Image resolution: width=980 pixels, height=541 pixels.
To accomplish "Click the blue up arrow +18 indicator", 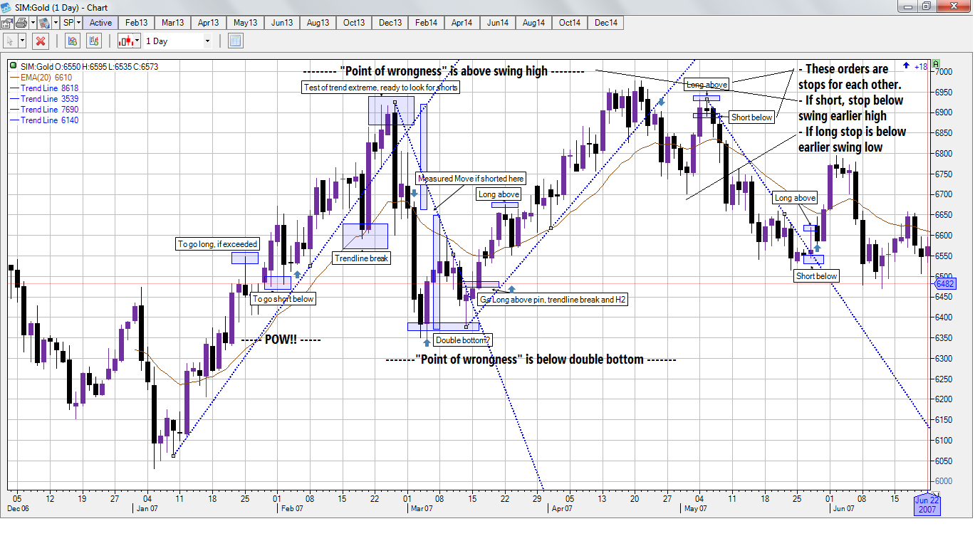I will coord(914,65).
